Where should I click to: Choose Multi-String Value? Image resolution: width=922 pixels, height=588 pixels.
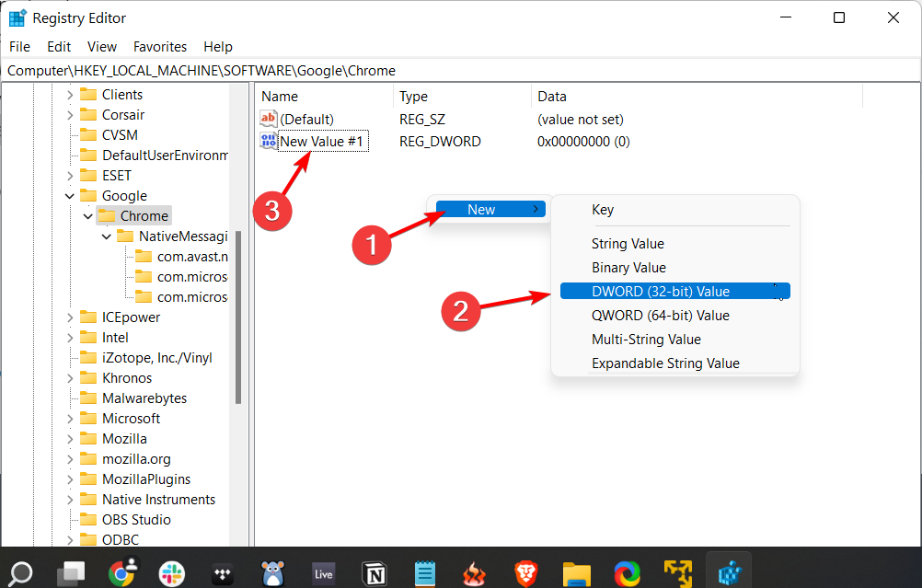(675, 340)
